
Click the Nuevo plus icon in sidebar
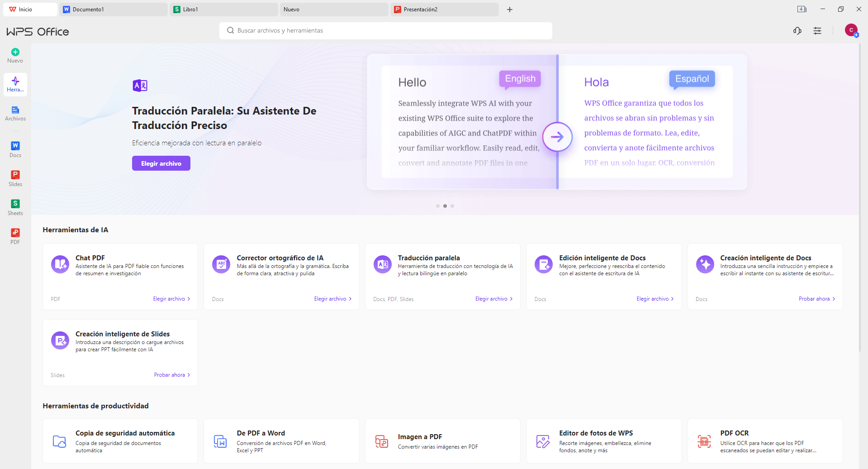(15, 52)
